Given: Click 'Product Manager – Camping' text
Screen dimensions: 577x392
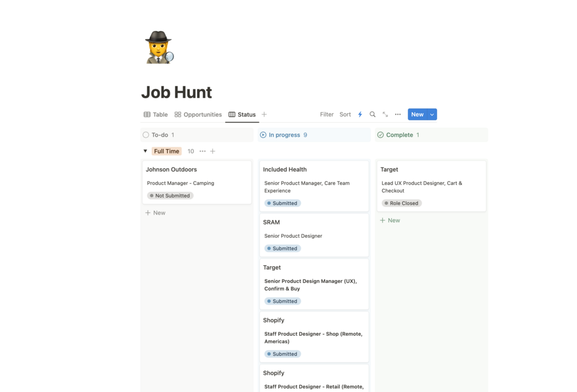Looking at the screenshot, I should (180, 183).
